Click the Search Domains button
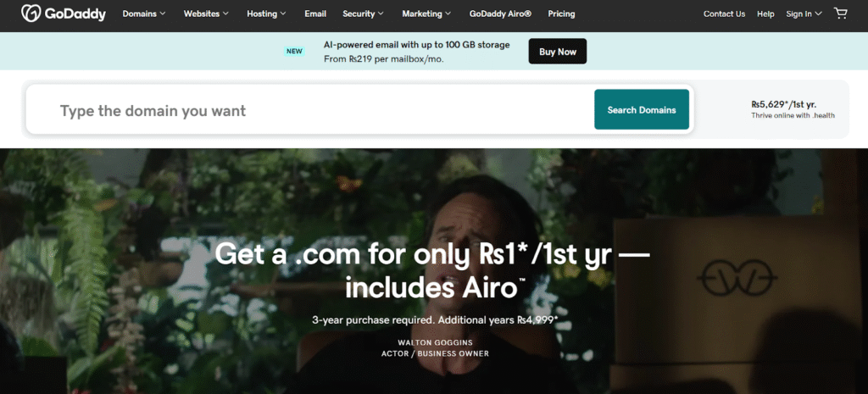This screenshot has width=868, height=394. point(642,109)
